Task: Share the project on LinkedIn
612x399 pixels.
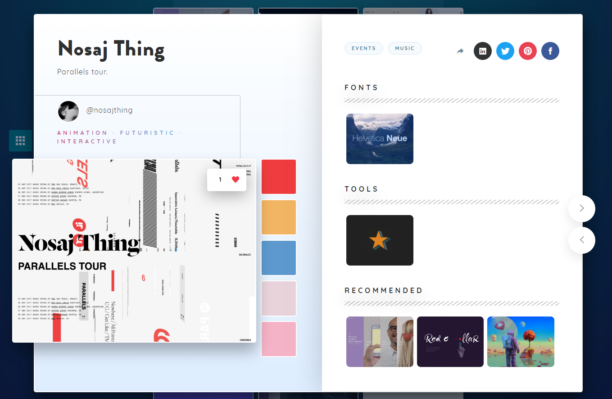Action: 482,51
